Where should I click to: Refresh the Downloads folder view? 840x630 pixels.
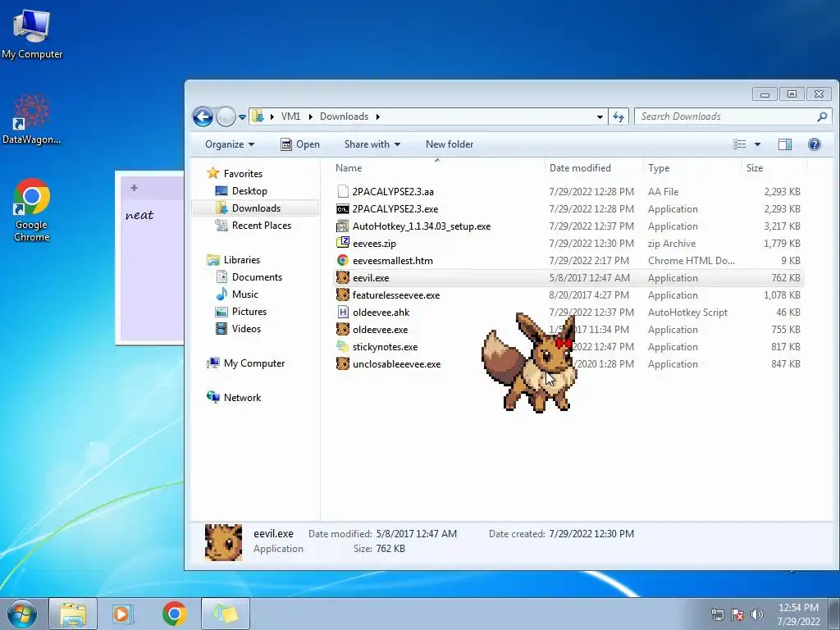[x=619, y=116]
